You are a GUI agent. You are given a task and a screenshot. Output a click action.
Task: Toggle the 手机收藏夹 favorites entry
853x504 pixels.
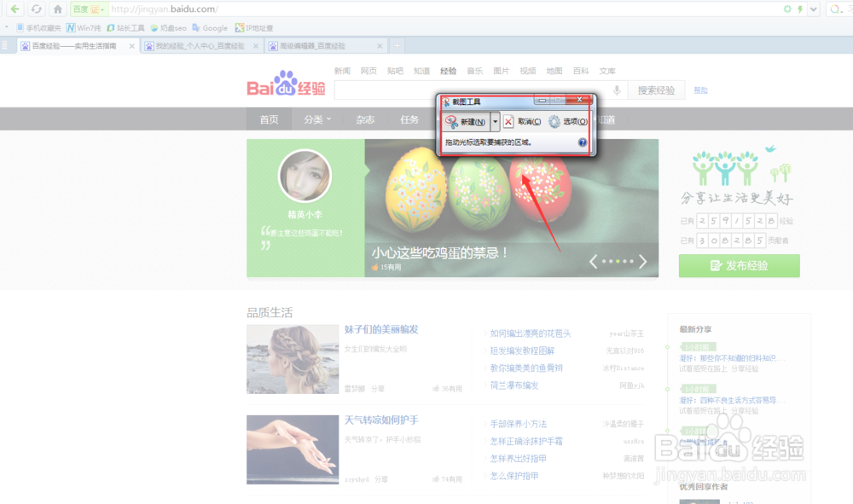[x=43, y=26]
